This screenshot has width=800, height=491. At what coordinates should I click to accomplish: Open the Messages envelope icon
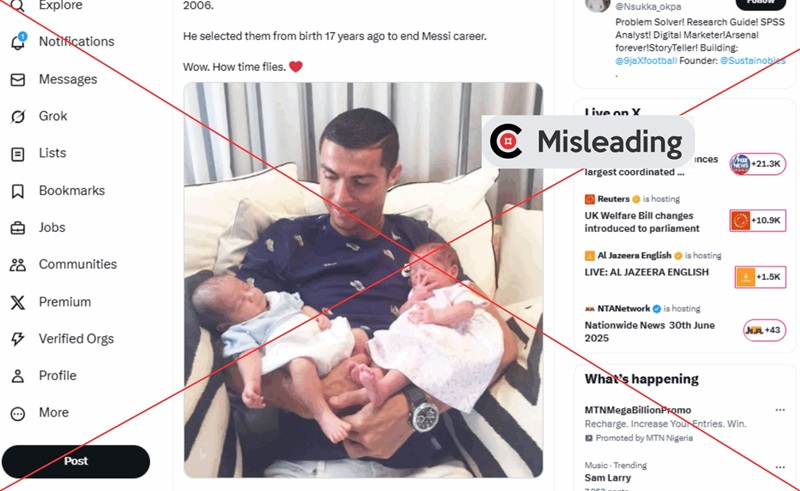click(x=18, y=80)
